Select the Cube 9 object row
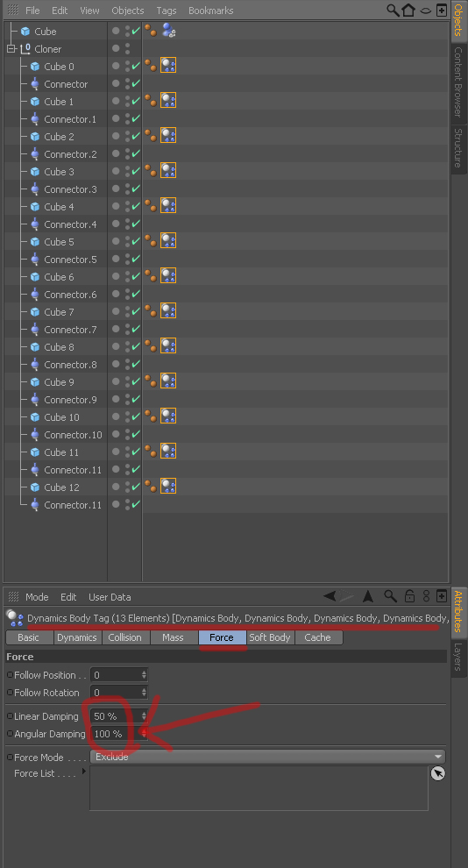The width and height of the screenshot is (468, 868). pos(60,382)
